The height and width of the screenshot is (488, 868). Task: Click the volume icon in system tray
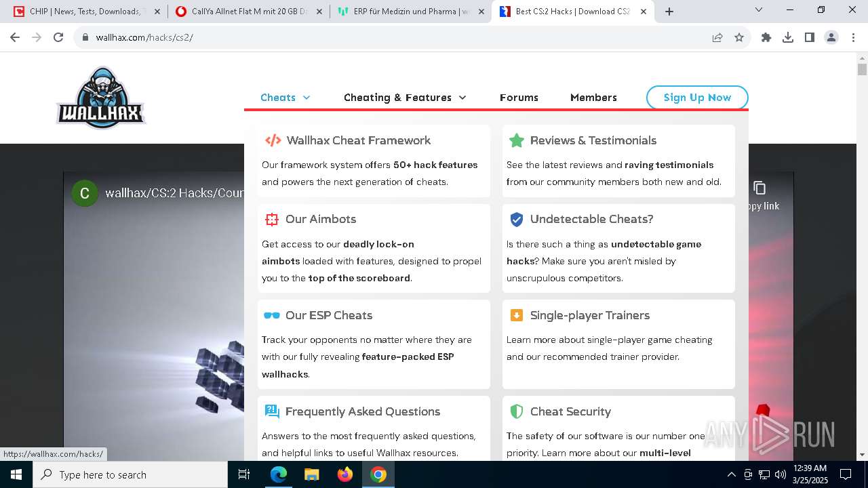pos(781,474)
